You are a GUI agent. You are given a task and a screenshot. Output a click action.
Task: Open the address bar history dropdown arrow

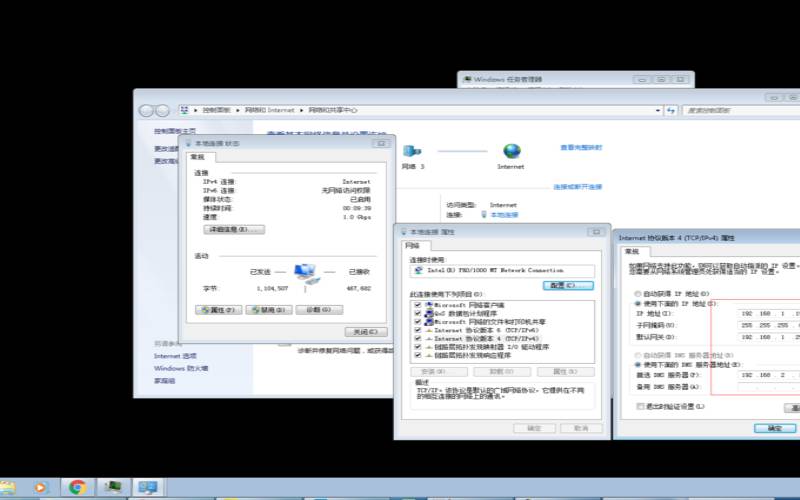658,110
